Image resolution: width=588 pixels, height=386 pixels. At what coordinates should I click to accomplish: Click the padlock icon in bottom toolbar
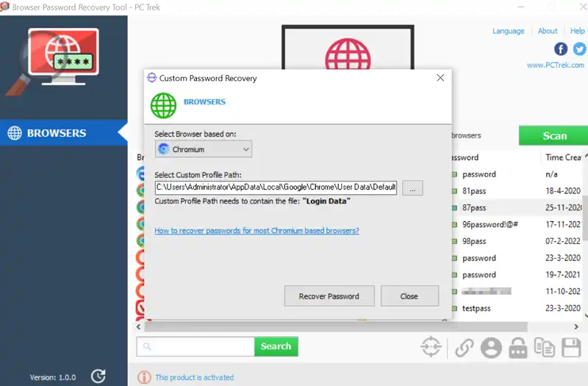tap(518, 347)
